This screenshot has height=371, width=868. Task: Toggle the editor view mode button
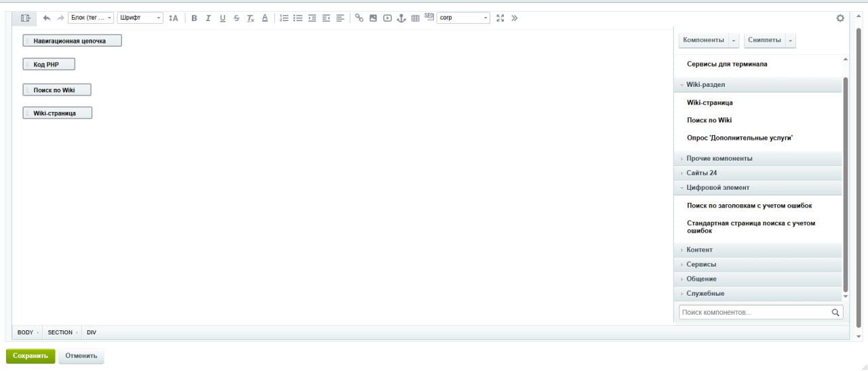pos(26,18)
